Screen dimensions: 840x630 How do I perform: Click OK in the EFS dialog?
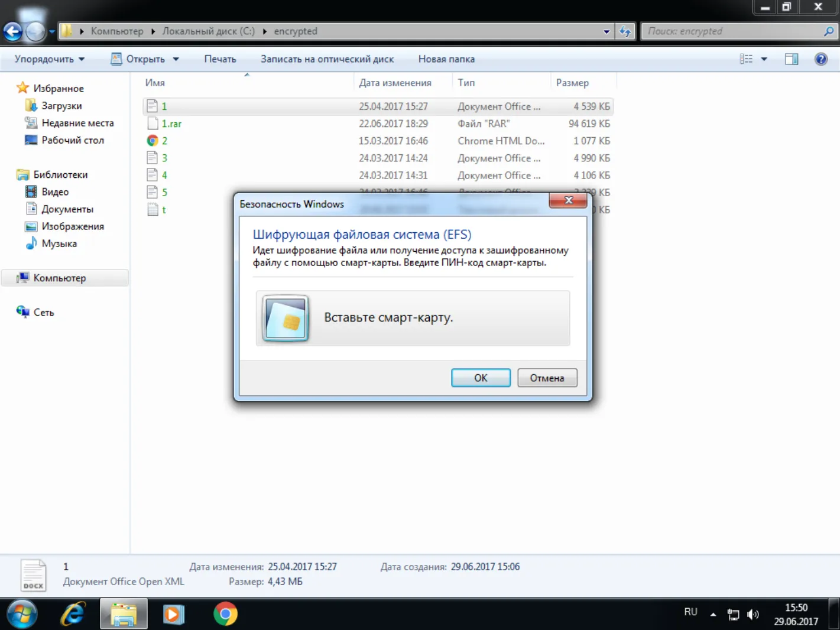(x=481, y=378)
